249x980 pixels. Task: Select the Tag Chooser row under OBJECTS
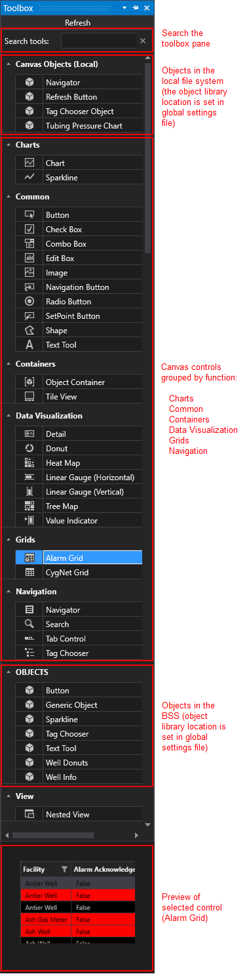pyautogui.click(x=79, y=734)
